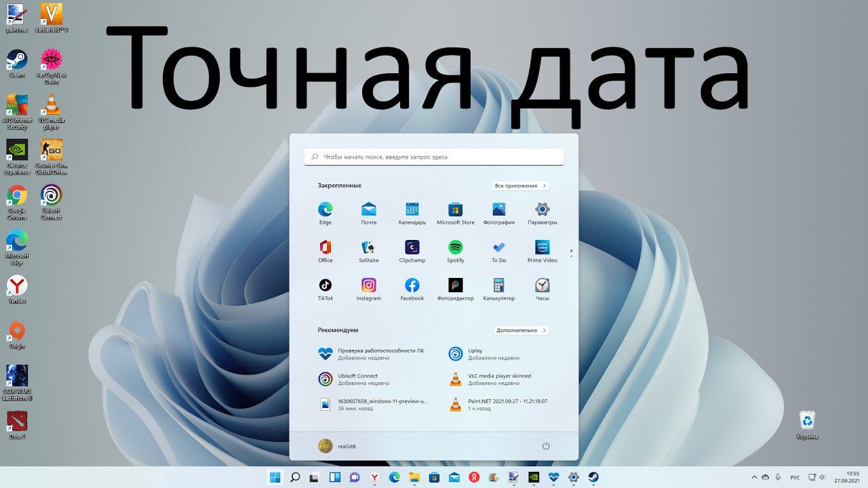Open volume and network quick settings
The height and width of the screenshot is (488, 868).
[x=818, y=477]
